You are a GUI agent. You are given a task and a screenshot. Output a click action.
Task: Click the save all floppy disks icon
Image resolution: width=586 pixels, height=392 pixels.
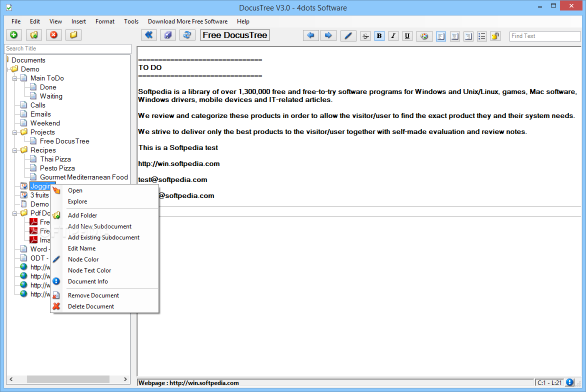(168, 35)
